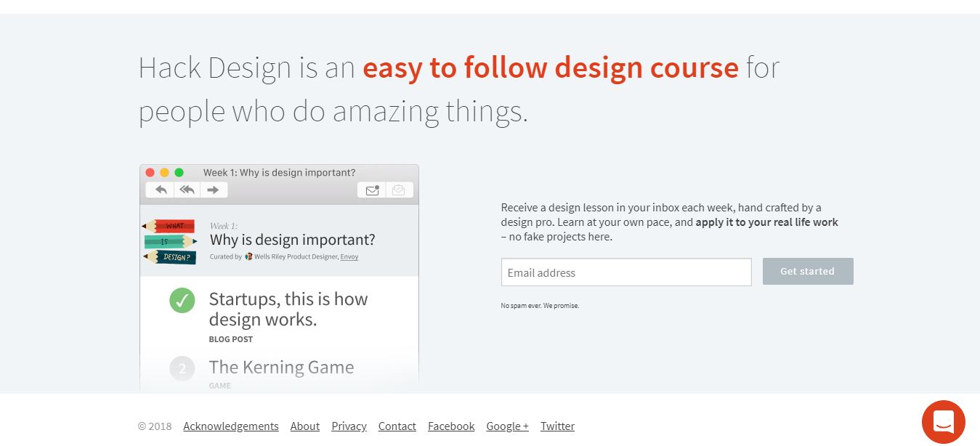Image resolution: width=980 pixels, height=446 pixels.
Task: Click 'Week 1: Why is design important?' title bar
Action: pos(280,173)
